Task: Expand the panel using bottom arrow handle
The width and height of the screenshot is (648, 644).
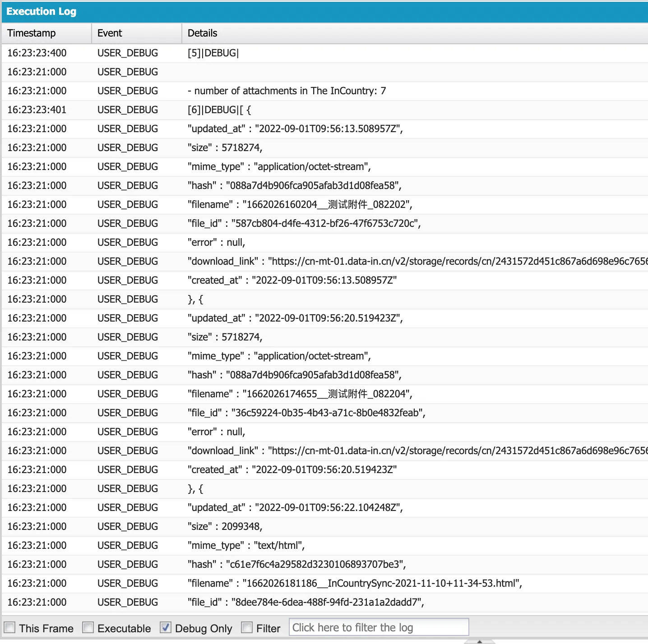Action: [479, 641]
